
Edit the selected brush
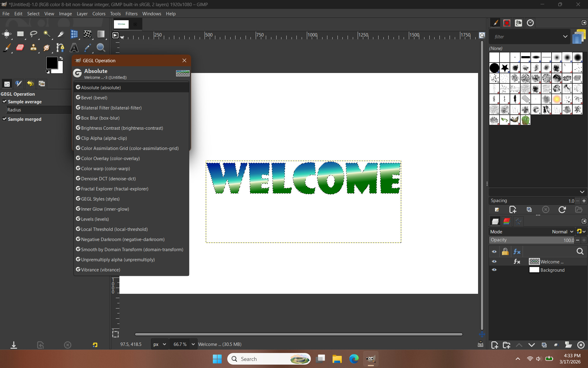497,209
